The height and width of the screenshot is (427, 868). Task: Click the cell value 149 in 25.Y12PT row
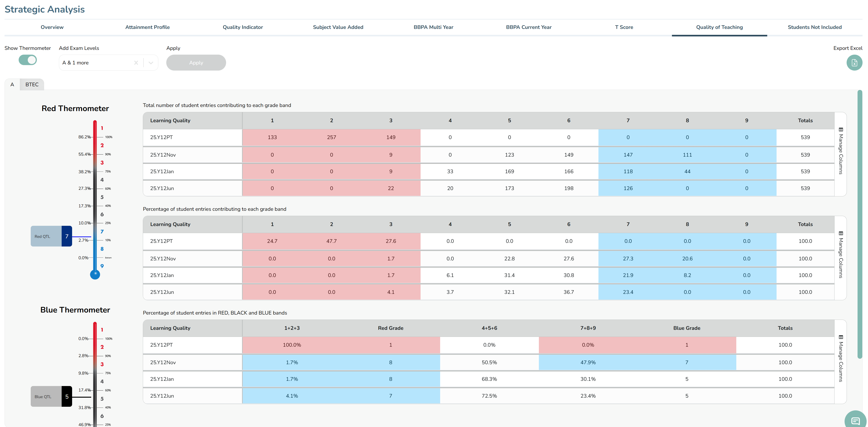tap(391, 138)
